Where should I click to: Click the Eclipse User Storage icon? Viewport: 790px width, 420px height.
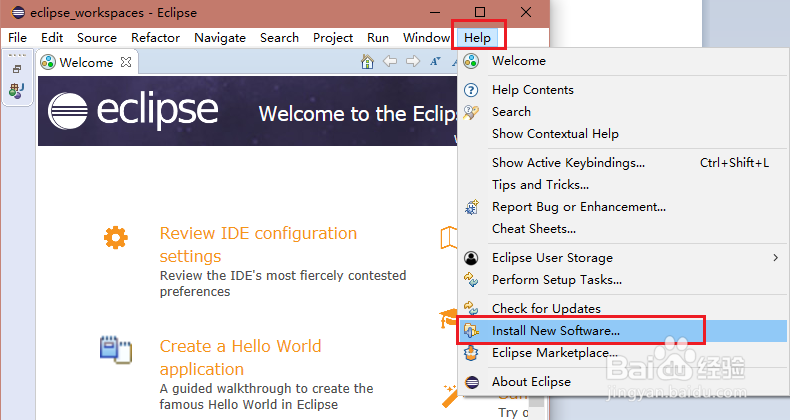click(x=471, y=258)
